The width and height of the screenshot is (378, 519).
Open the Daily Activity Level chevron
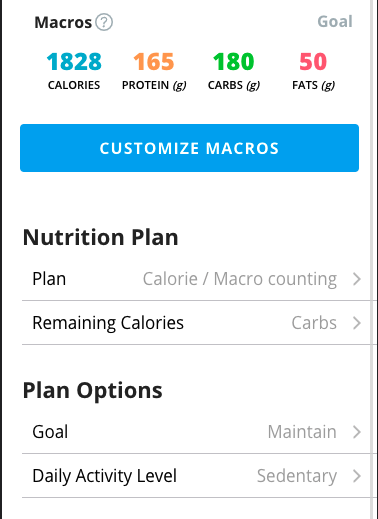click(x=357, y=476)
